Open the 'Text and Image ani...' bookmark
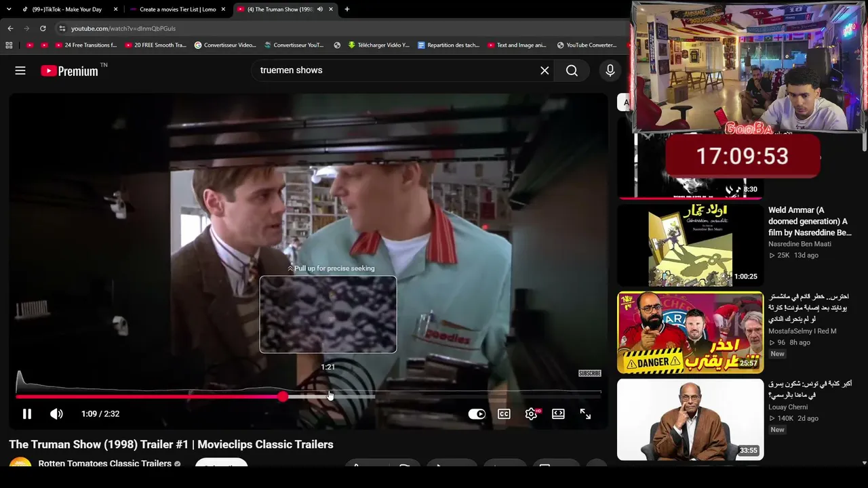The width and height of the screenshot is (868, 488). click(517, 45)
